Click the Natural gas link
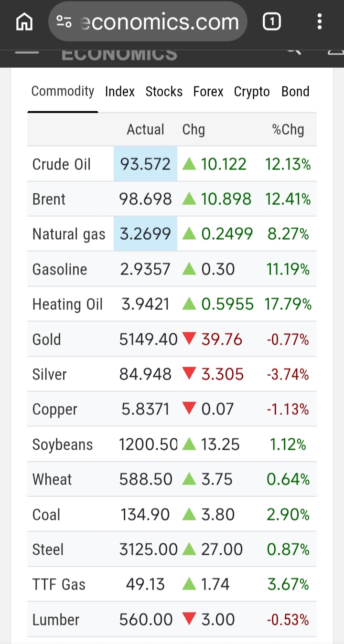344x644 pixels. pyautogui.click(x=69, y=234)
